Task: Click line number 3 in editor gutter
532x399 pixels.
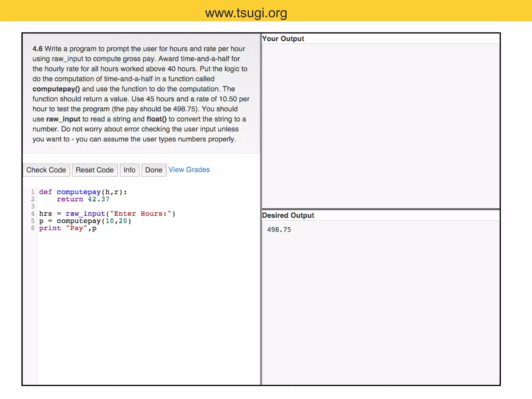Action: point(33,207)
